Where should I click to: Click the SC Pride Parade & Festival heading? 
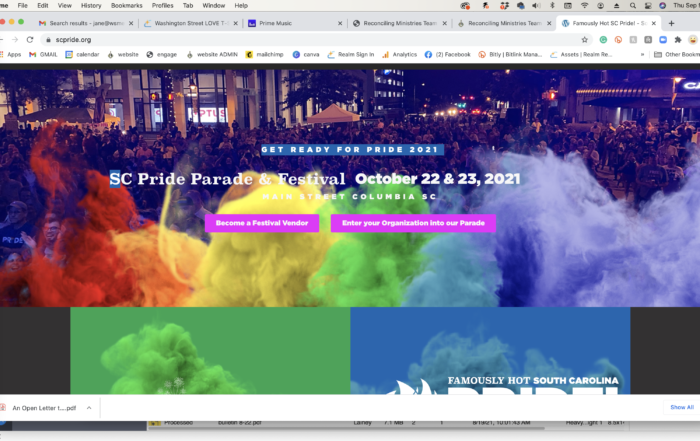point(227,179)
